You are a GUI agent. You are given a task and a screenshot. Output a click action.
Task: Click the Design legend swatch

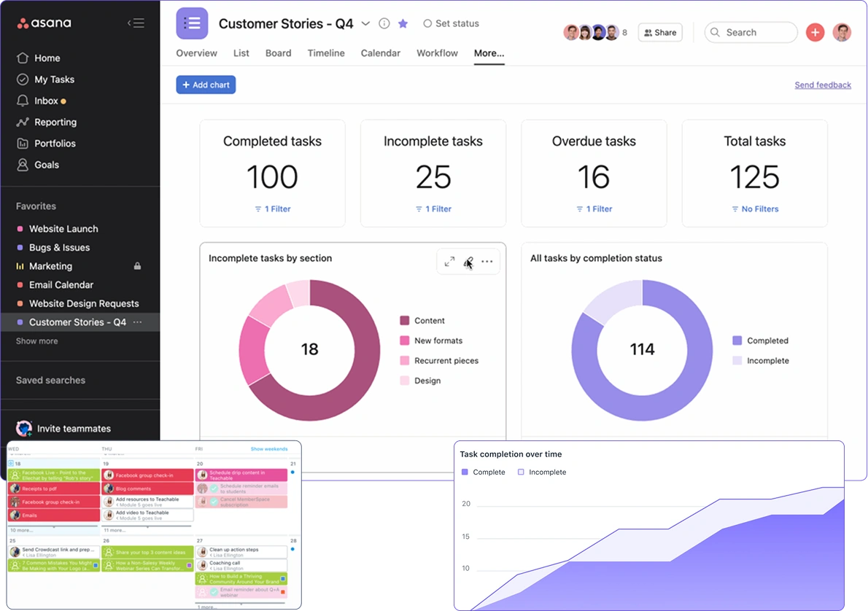coord(405,380)
